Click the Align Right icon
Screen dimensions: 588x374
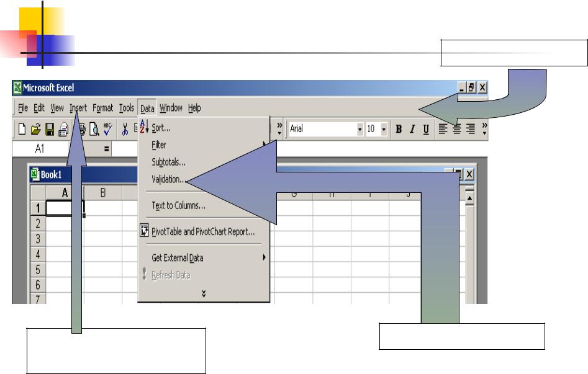click(x=470, y=129)
